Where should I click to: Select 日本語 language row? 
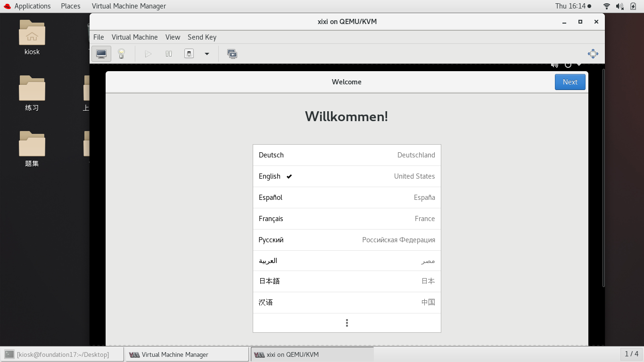[347, 281]
